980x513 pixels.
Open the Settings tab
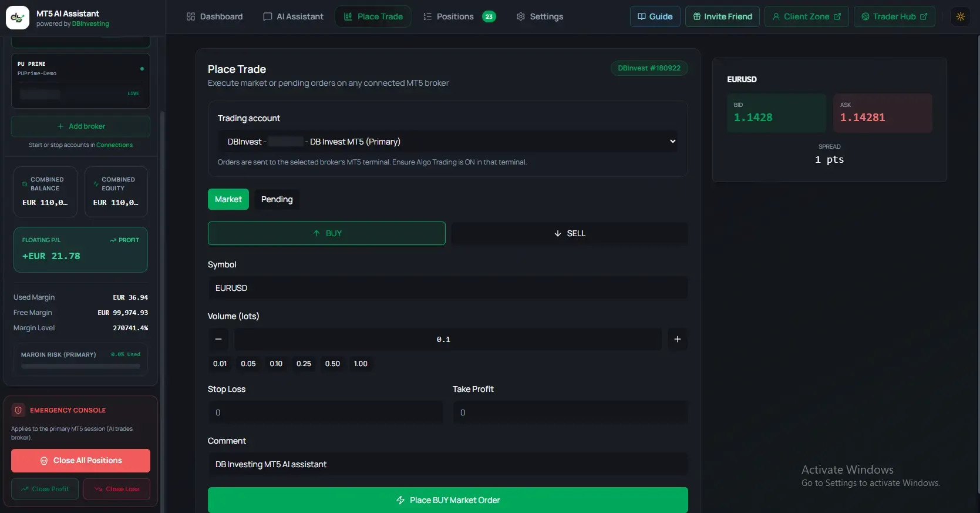[x=540, y=16]
